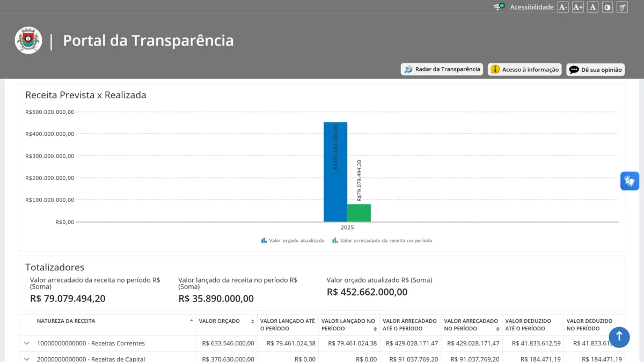Screen dimensions: 644x362
Task: Toggle Valor arrecadado da receita legend series
Action: (382, 241)
